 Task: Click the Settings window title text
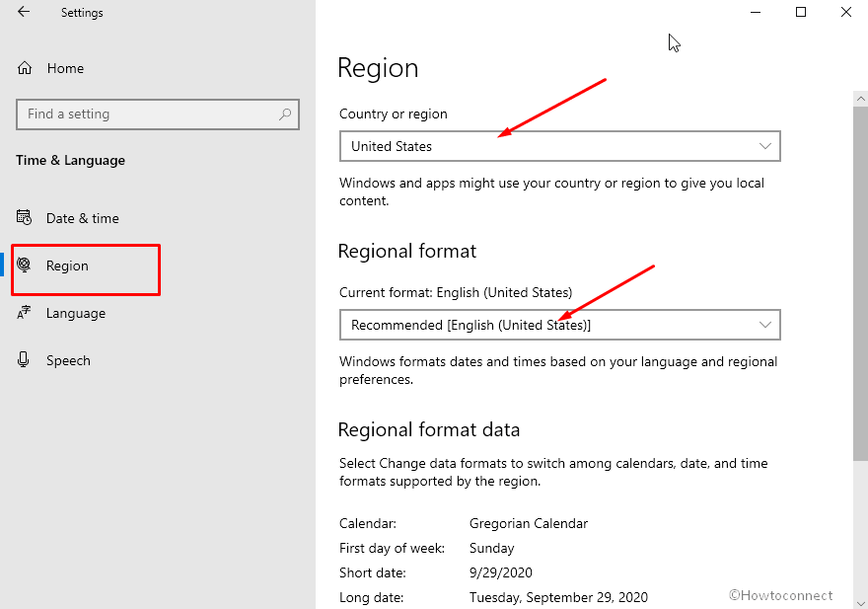82,13
